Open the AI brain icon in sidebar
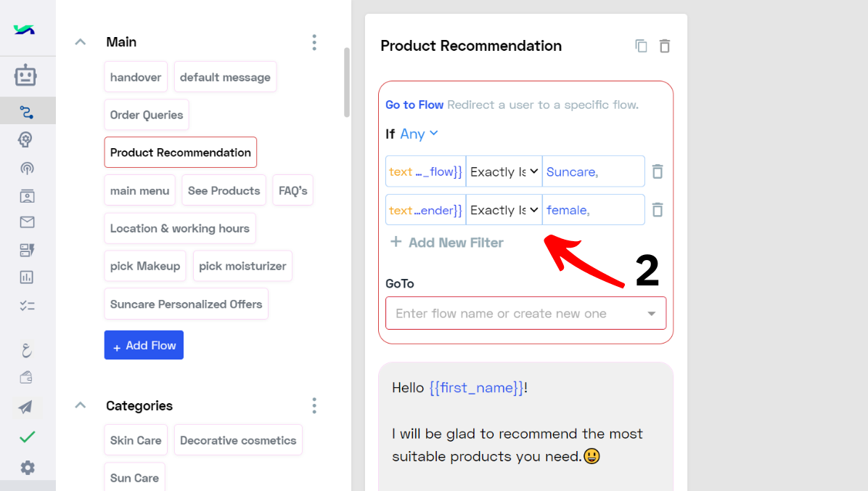This screenshot has height=491, width=868. [25, 139]
